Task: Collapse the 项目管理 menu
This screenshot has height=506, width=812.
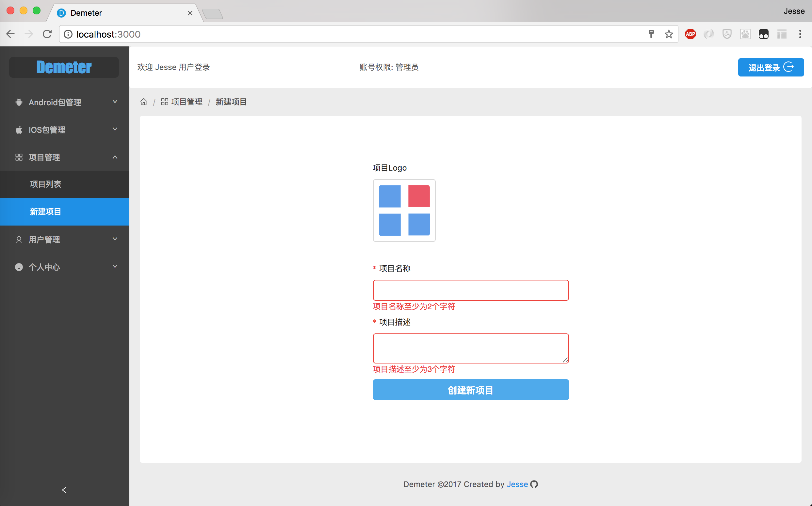Action: 65,157
